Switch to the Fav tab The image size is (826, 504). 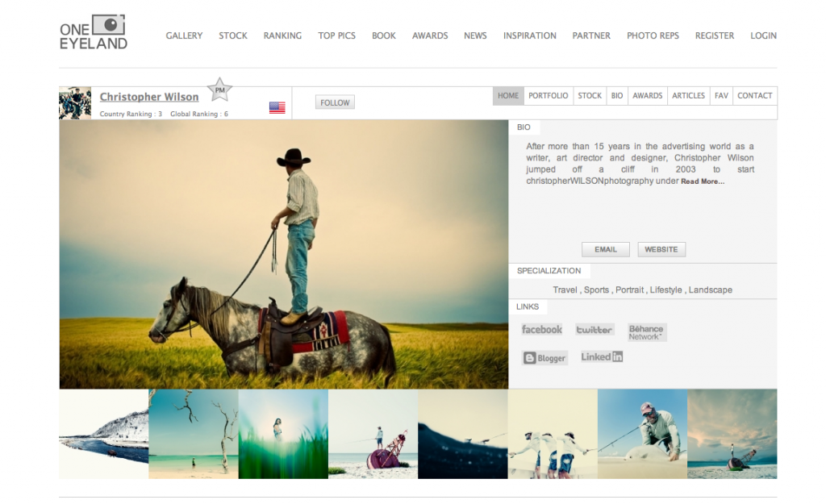point(721,96)
